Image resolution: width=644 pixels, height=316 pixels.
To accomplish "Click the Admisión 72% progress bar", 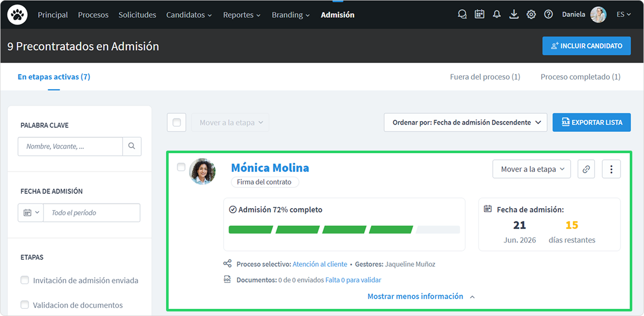I will pyautogui.click(x=344, y=229).
